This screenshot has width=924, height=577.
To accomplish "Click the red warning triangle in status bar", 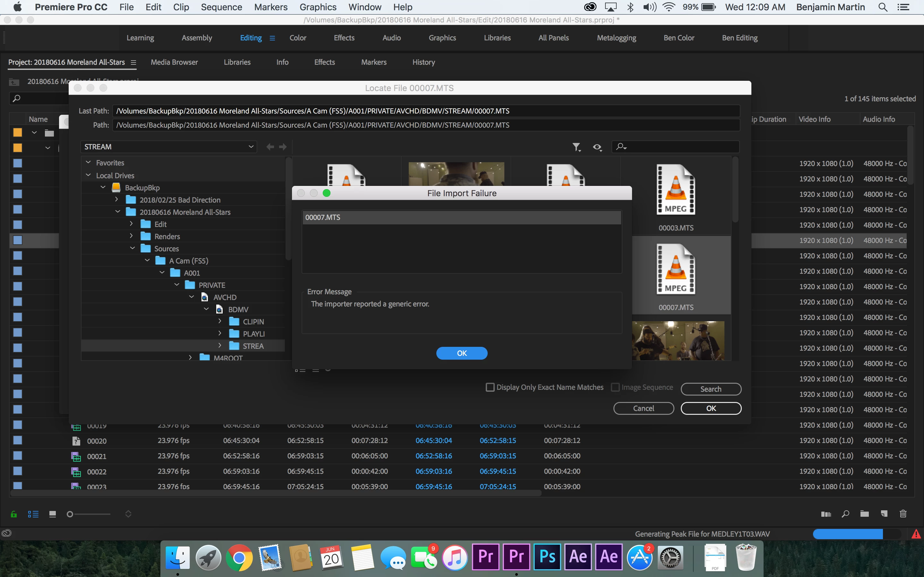I will [916, 534].
